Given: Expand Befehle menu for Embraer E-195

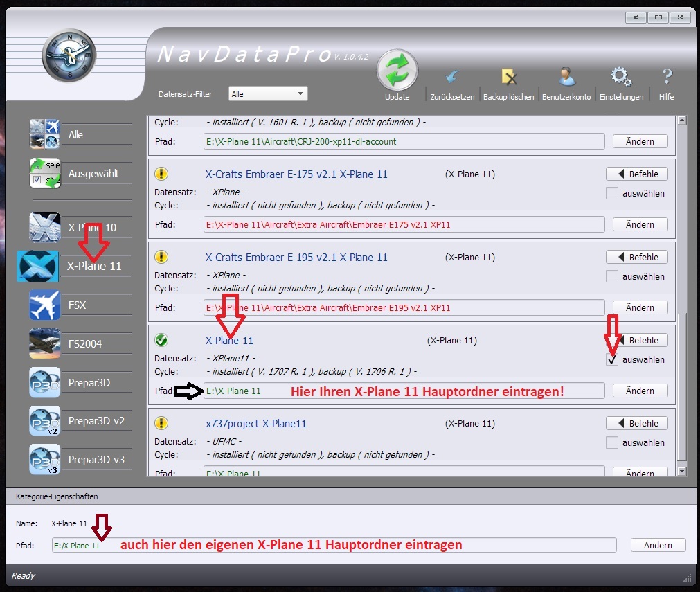Looking at the screenshot, I should point(637,257).
